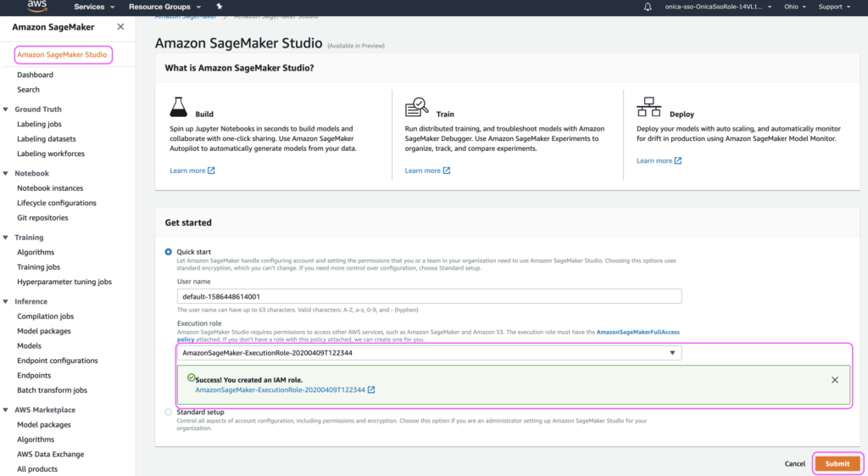The height and width of the screenshot is (476, 868).
Task: Dismiss the IAM role success banner
Action: tap(835, 379)
